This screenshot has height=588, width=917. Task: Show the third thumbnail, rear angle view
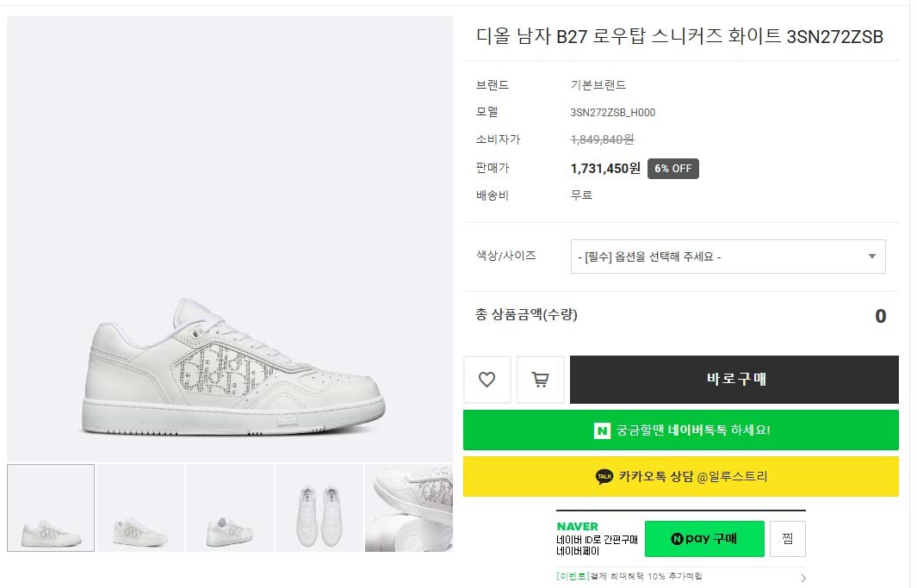(230, 508)
